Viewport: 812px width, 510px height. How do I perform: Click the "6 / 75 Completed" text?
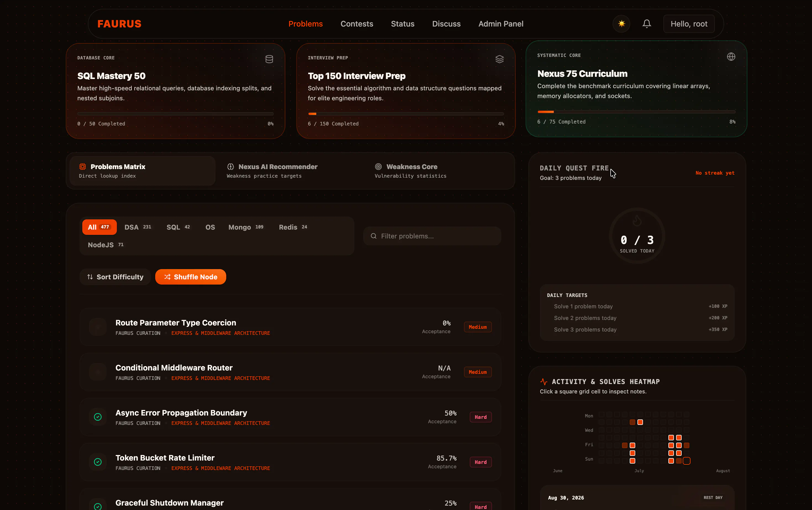click(561, 122)
